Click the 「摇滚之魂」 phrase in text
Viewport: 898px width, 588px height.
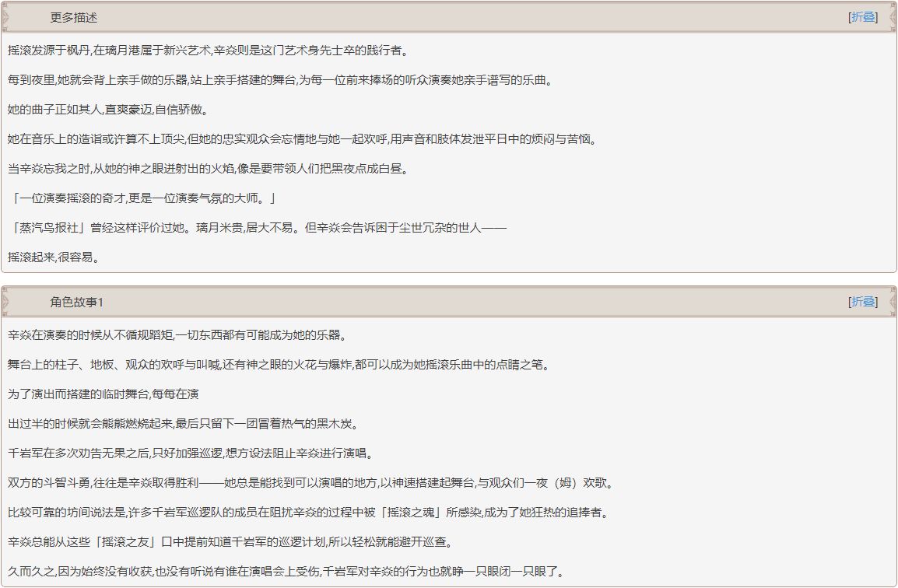[x=413, y=513]
